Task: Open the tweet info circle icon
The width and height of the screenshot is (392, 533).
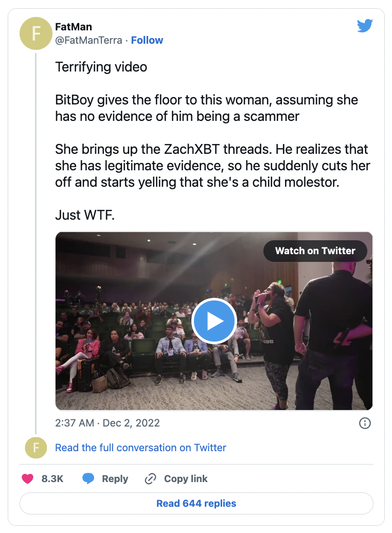Action: point(364,423)
